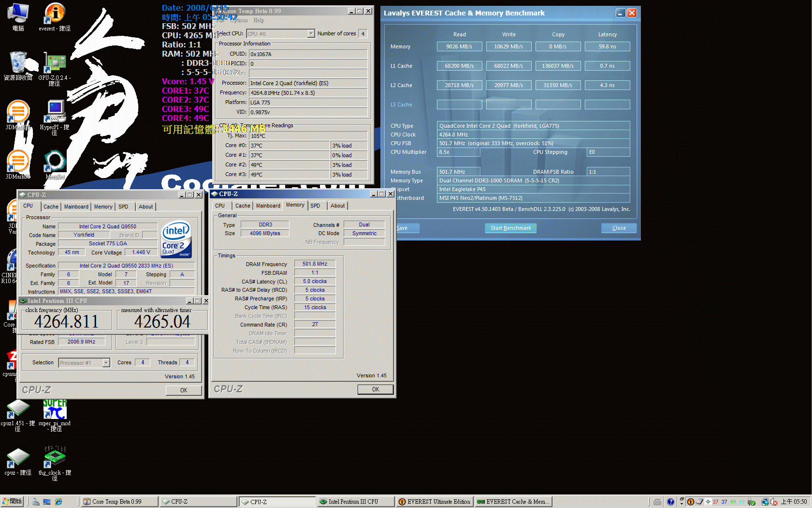The height and width of the screenshot is (508, 812).
Task: Click the Close button in EVEREST benchmark
Action: 619,228
